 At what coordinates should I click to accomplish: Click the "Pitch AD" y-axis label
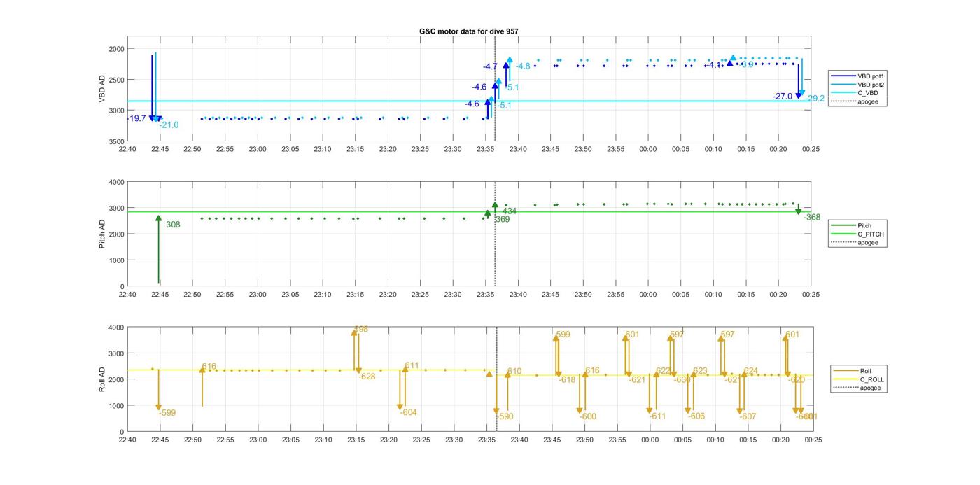tap(102, 234)
